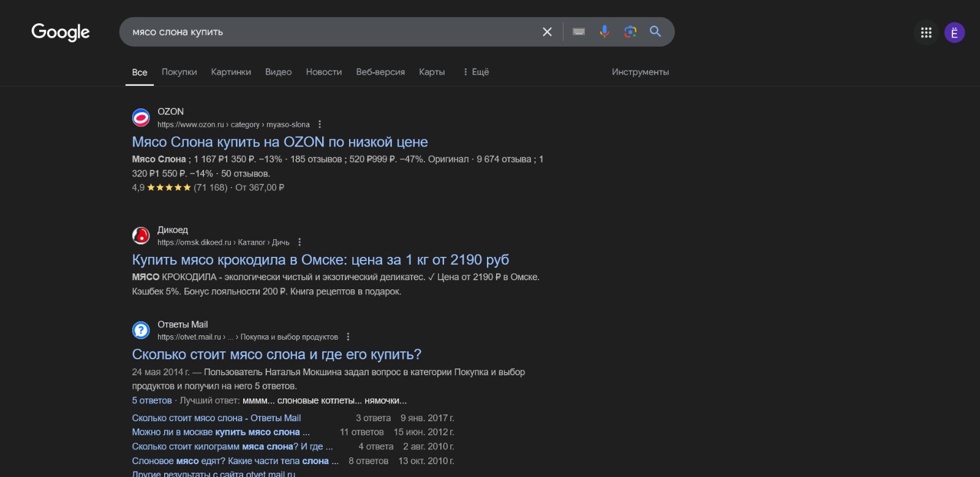
Task: Submit search with the magnifying glass icon
Action: [655, 32]
